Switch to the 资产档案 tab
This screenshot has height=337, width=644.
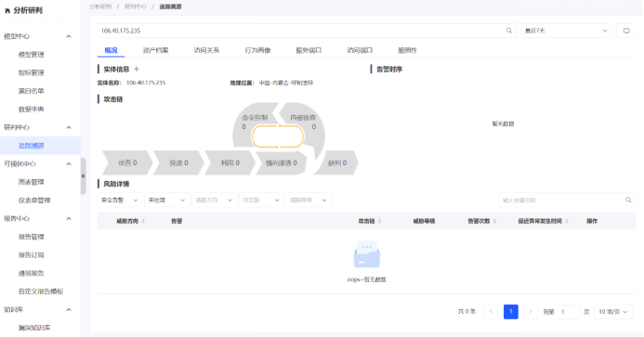(155, 50)
